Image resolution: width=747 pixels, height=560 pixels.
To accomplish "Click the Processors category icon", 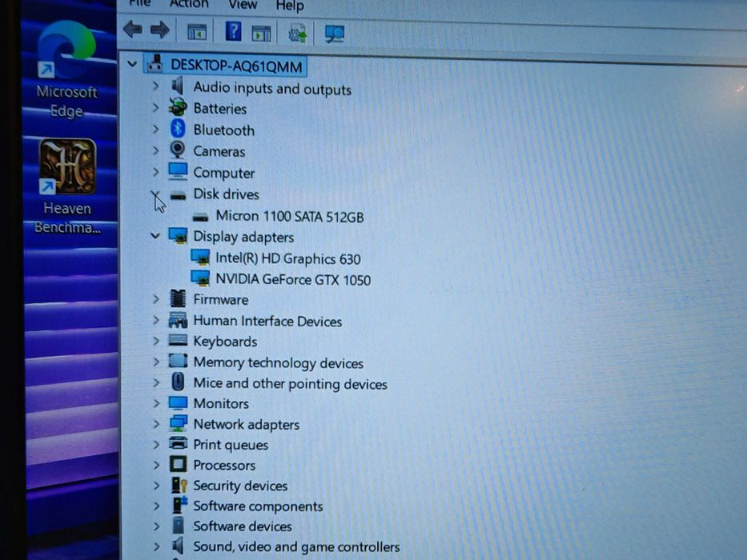I will pyautogui.click(x=179, y=464).
